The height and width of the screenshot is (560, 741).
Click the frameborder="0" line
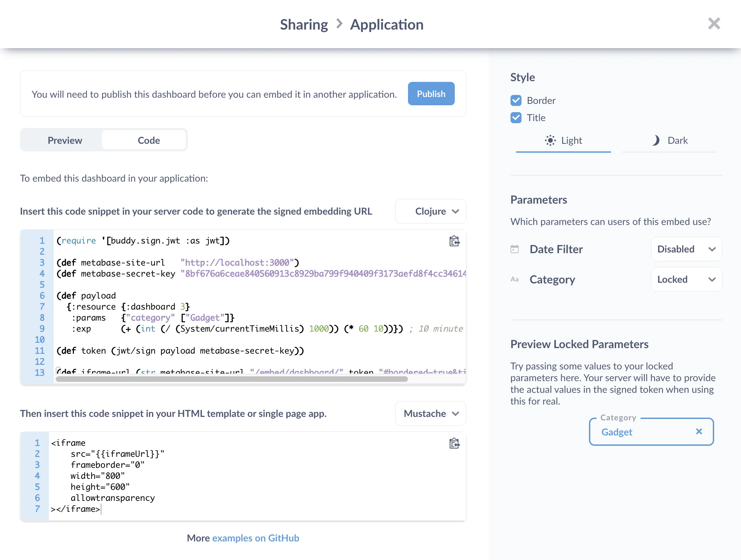[x=107, y=465]
